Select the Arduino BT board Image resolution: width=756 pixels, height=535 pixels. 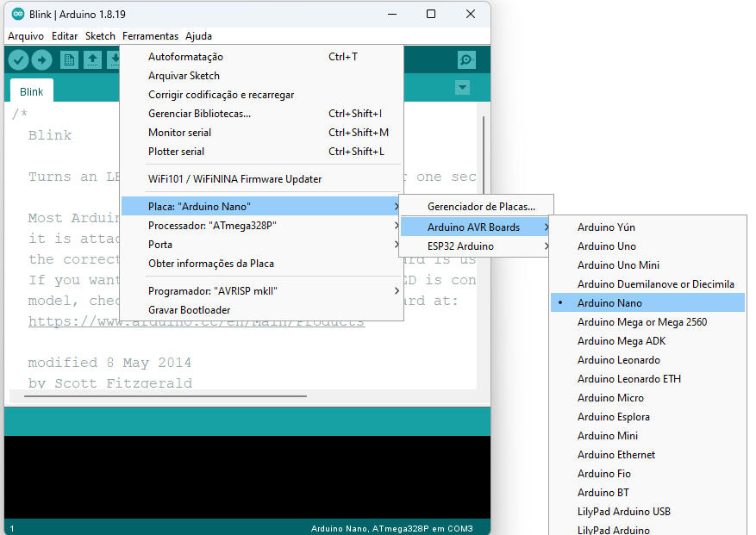click(x=647, y=493)
